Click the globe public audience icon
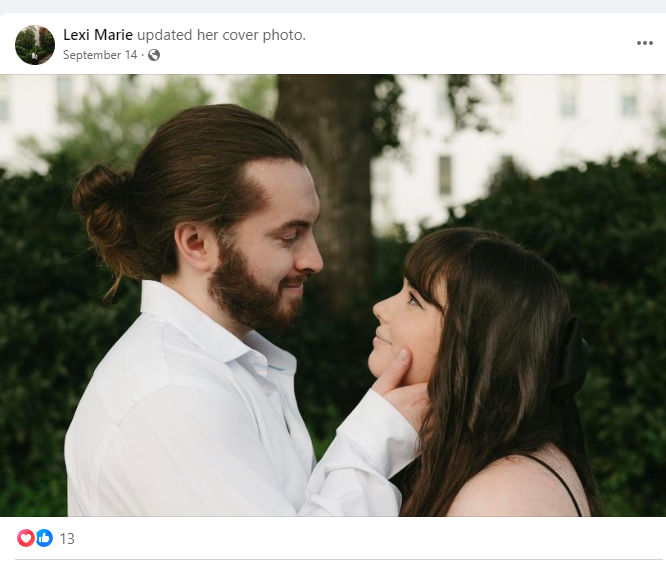 pyautogui.click(x=154, y=55)
